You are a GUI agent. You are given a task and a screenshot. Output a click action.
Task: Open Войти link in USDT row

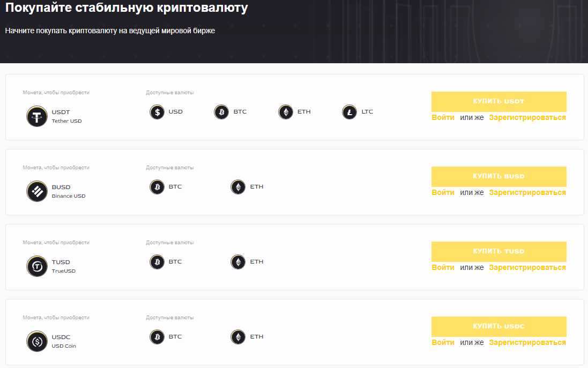(442, 117)
